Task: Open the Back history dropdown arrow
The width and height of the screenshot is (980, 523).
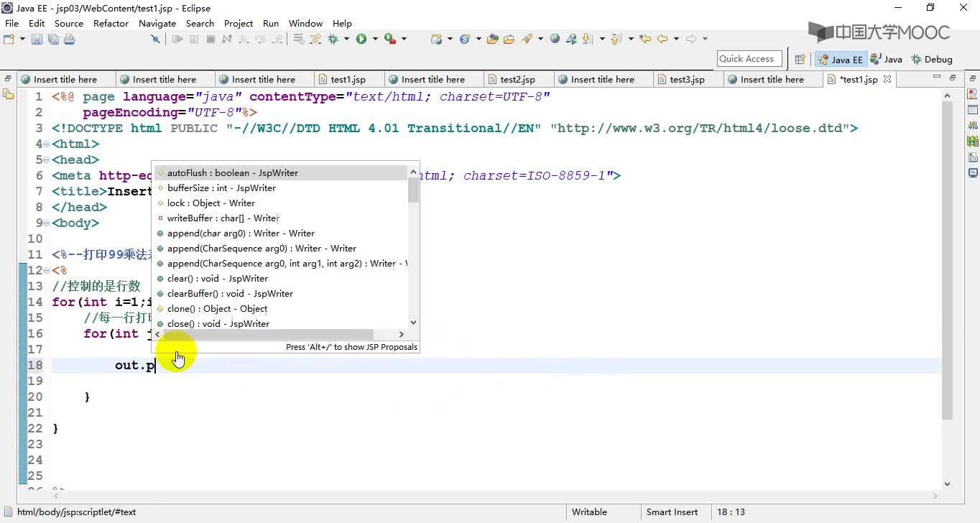Action: pos(676,39)
